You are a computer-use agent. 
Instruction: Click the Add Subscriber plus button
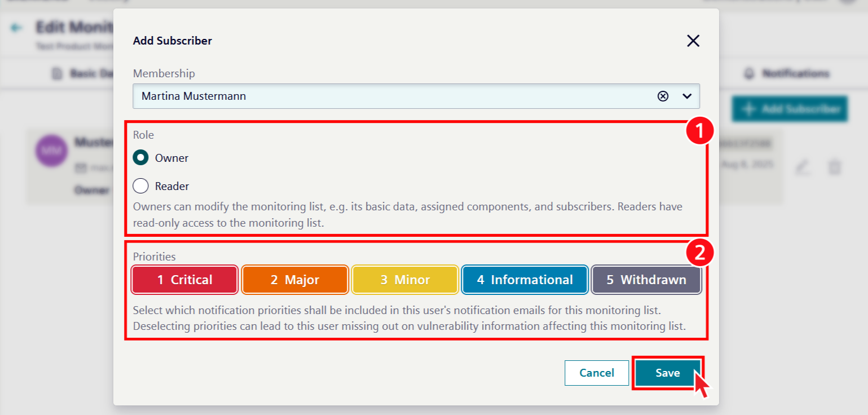pyautogui.click(x=789, y=109)
